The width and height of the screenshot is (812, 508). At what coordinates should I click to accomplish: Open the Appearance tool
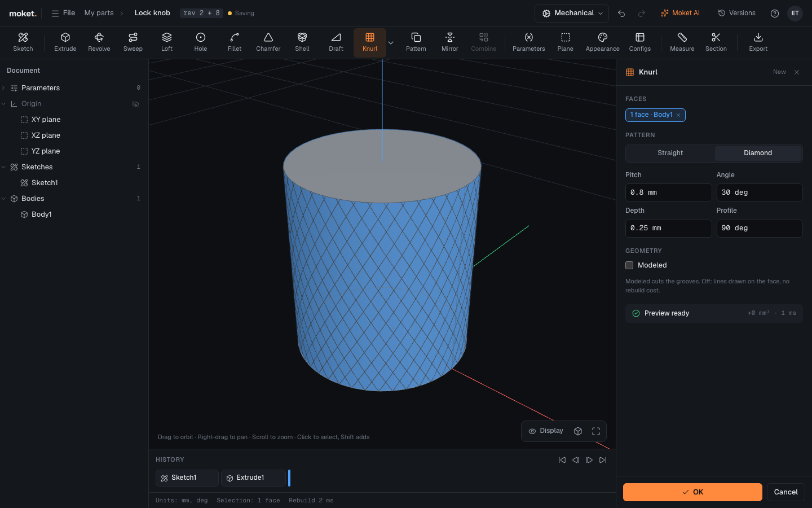(x=603, y=42)
